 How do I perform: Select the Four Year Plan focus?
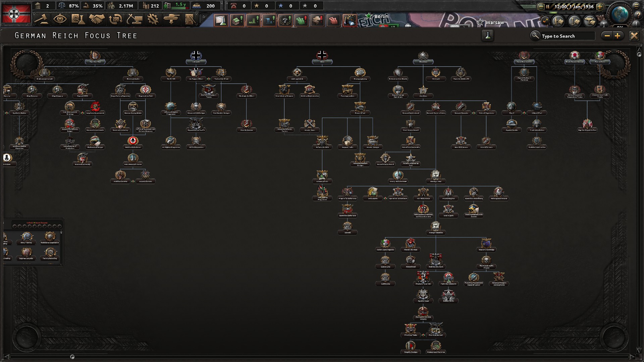[x=95, y=57]
